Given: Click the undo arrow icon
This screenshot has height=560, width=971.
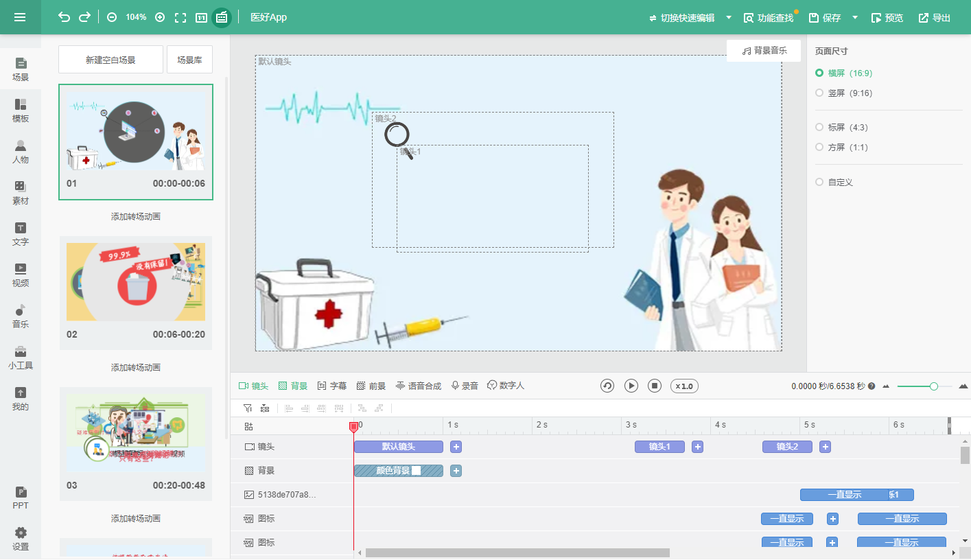Looking at the screenshot, I should tap(64, 17).
